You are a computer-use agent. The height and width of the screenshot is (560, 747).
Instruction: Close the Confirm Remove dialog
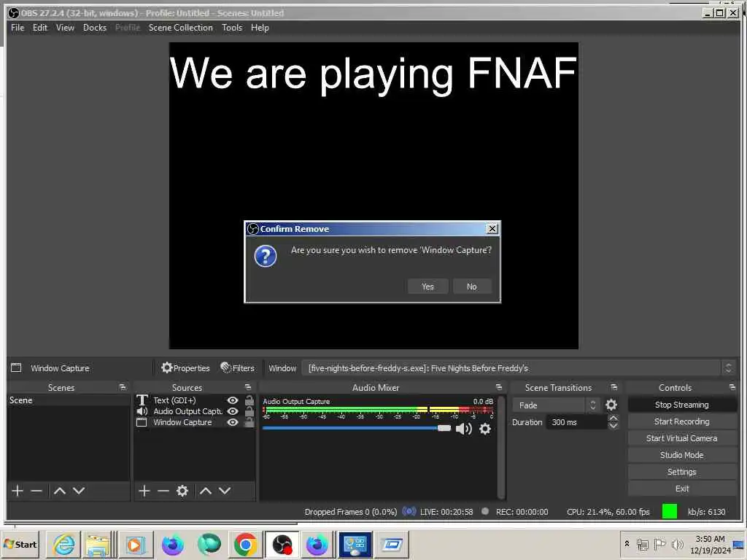[x=492, y=228]
